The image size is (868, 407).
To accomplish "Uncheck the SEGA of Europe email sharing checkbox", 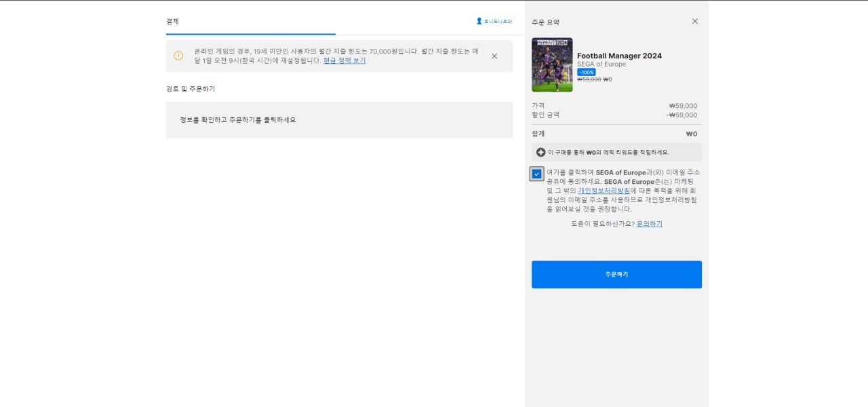I will point(536,174).
